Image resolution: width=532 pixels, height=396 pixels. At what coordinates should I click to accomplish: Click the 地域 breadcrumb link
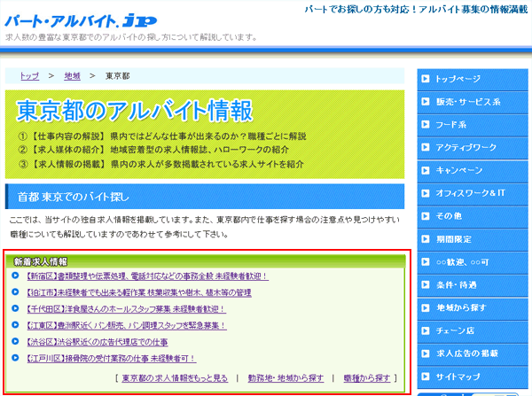coord(73,76)
